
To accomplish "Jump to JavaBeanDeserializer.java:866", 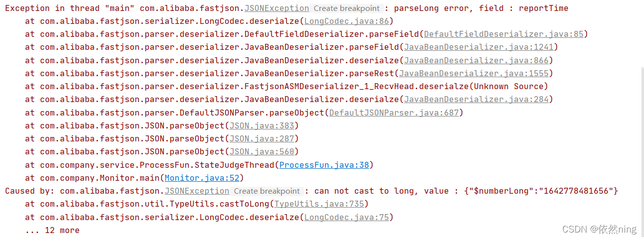I will pyautogui.click(x=476, y=60).
